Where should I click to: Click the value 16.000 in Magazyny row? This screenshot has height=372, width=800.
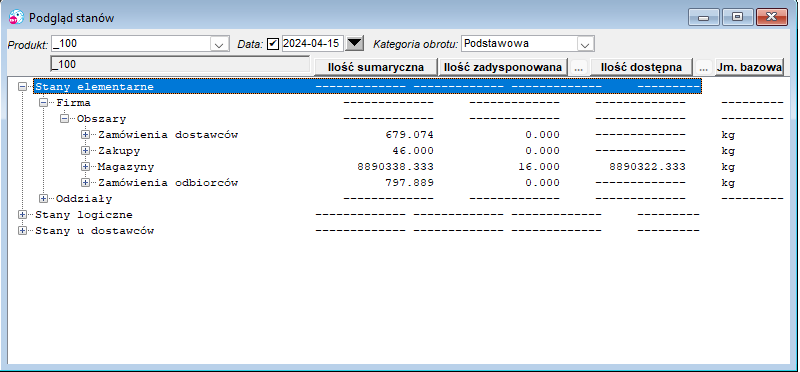[539, 167]
